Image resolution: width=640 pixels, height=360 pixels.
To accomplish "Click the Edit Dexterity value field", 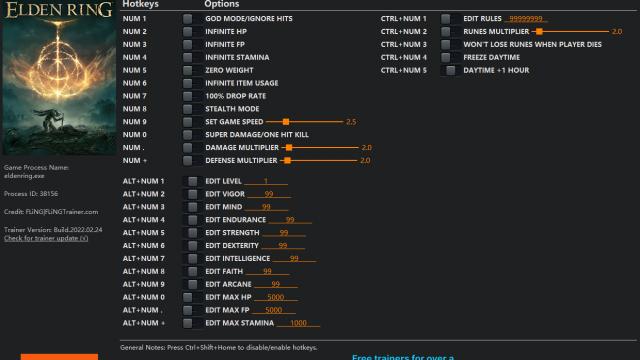I will 283,245.
